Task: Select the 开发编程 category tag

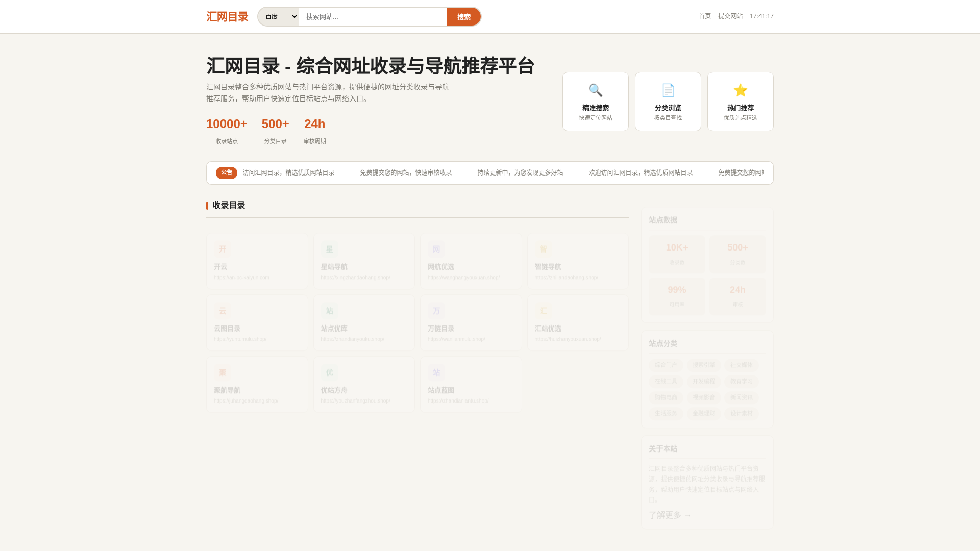Action: [704, 381]
